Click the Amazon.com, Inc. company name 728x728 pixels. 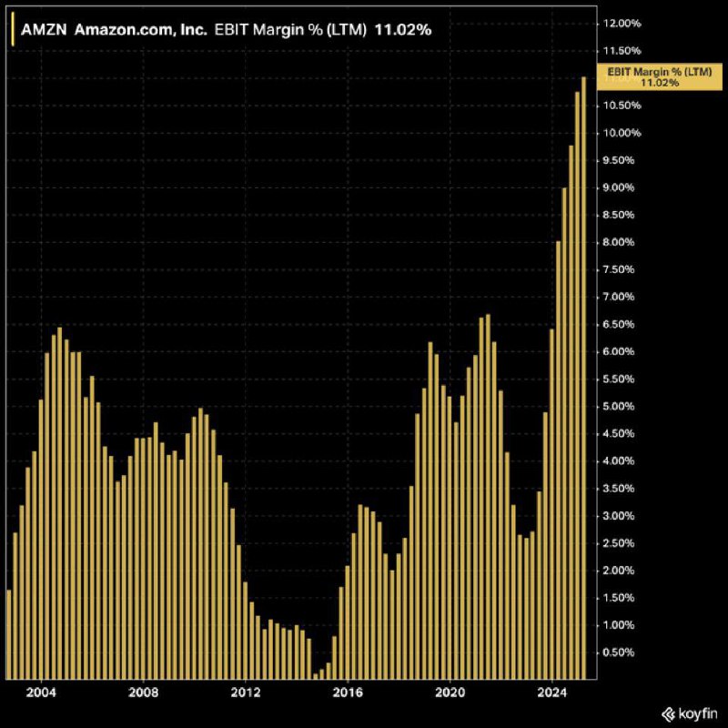141,30
